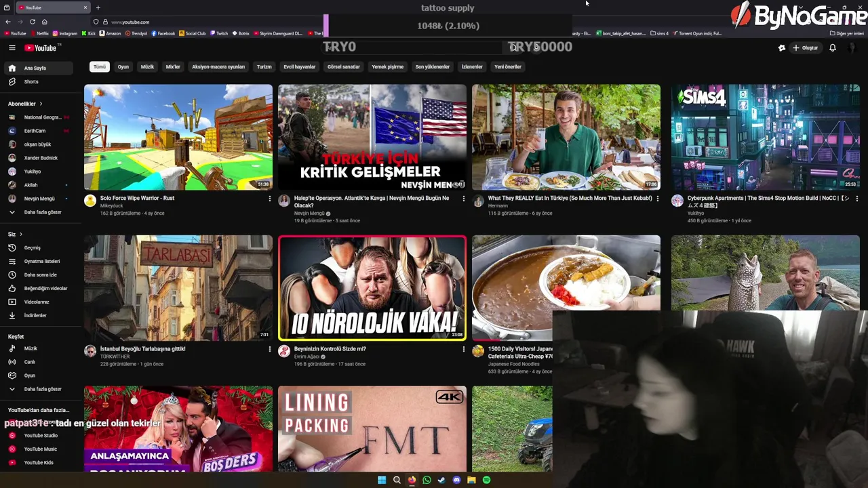Click the YouTube logo
The height and width of the screenshot is (488, 868).
pyautogui.click(x=42, y=48)
